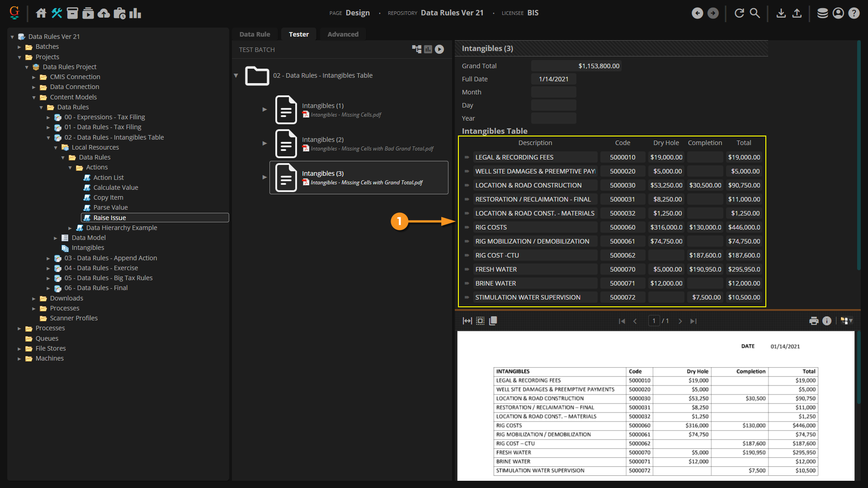Run the test batch play button

(439, 49)
